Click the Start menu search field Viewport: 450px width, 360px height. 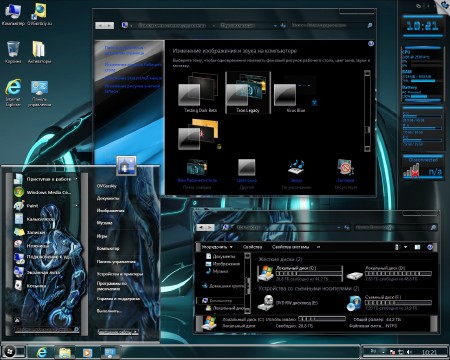[44, 329]
